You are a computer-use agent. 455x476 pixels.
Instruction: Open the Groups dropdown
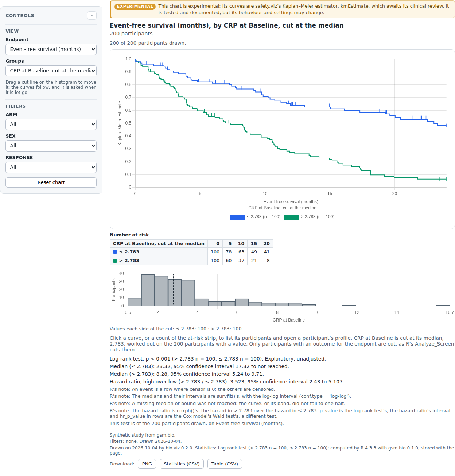tap(51, 71)
